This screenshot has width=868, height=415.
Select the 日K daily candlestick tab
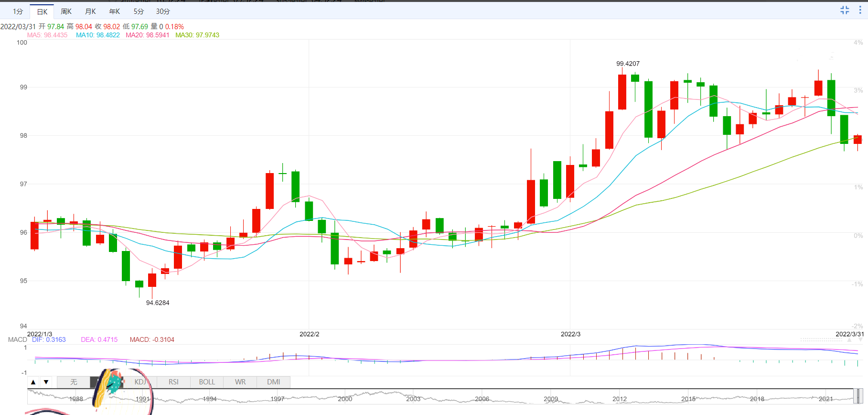pyautogui.click(x=42, y=11)
